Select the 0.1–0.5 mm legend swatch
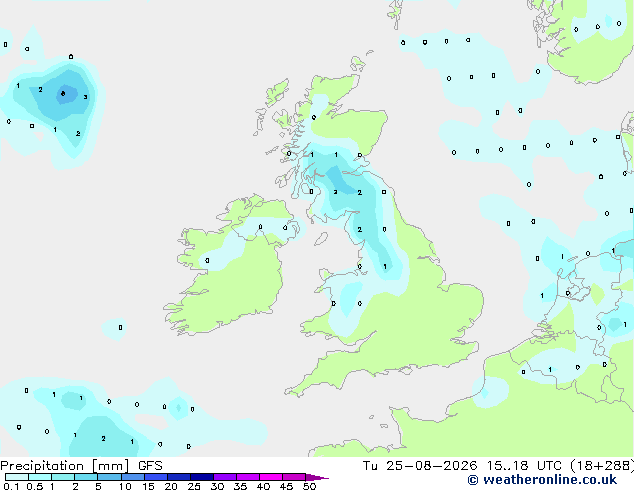This screenshot has height=490, width=634. click(17, 477)
